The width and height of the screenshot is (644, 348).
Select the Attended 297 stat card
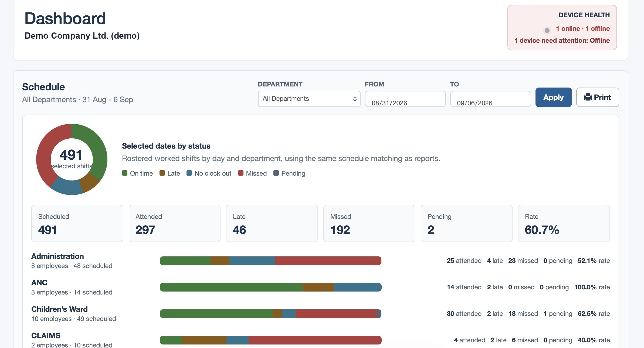174,223
